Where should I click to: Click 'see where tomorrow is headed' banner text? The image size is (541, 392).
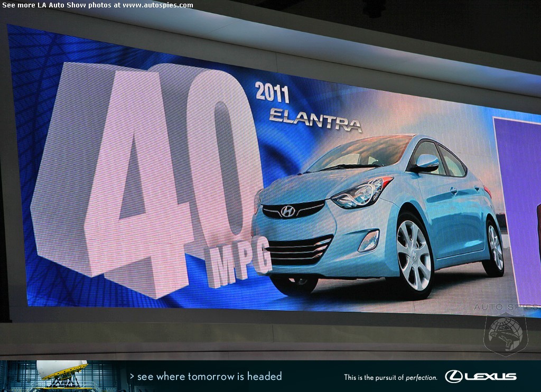[206, 376]
